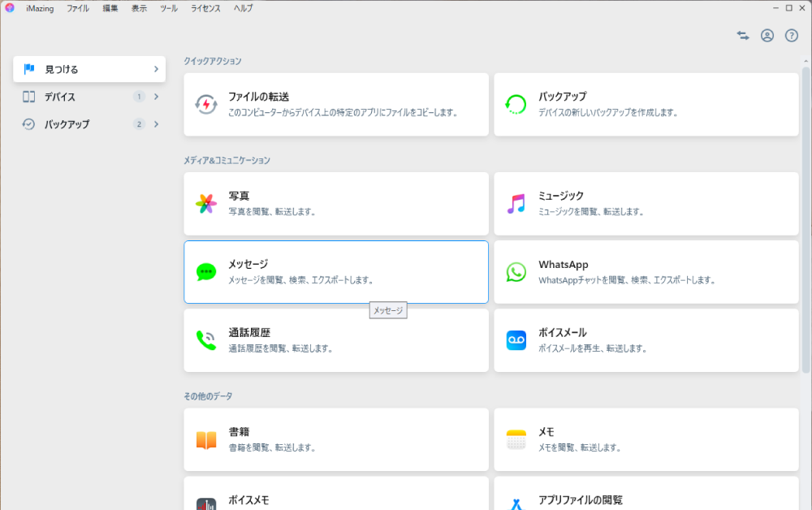Click the orange Books icon
This screenshot has width=812, height=510.
(206, 440)
